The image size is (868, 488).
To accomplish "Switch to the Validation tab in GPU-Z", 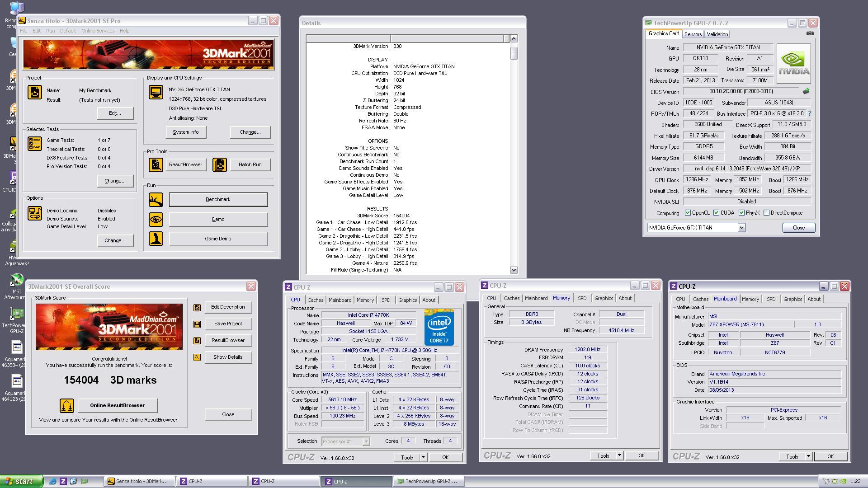I will (x=717, y=34).
